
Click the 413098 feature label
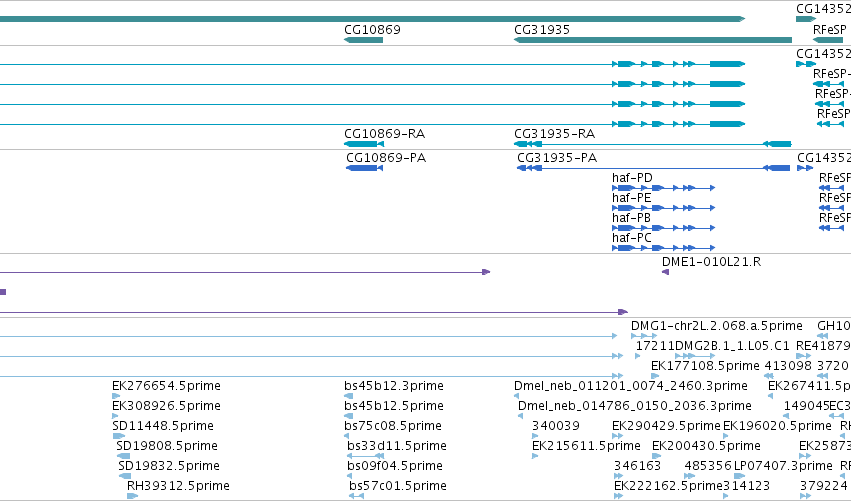(788, 366)
